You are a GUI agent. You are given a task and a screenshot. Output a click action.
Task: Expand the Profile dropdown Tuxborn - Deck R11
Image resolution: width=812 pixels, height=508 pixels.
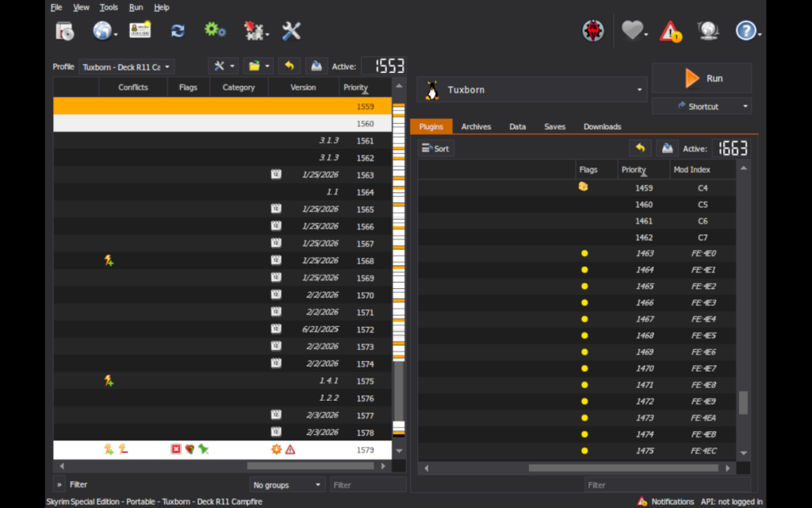[x=126, y=67]
